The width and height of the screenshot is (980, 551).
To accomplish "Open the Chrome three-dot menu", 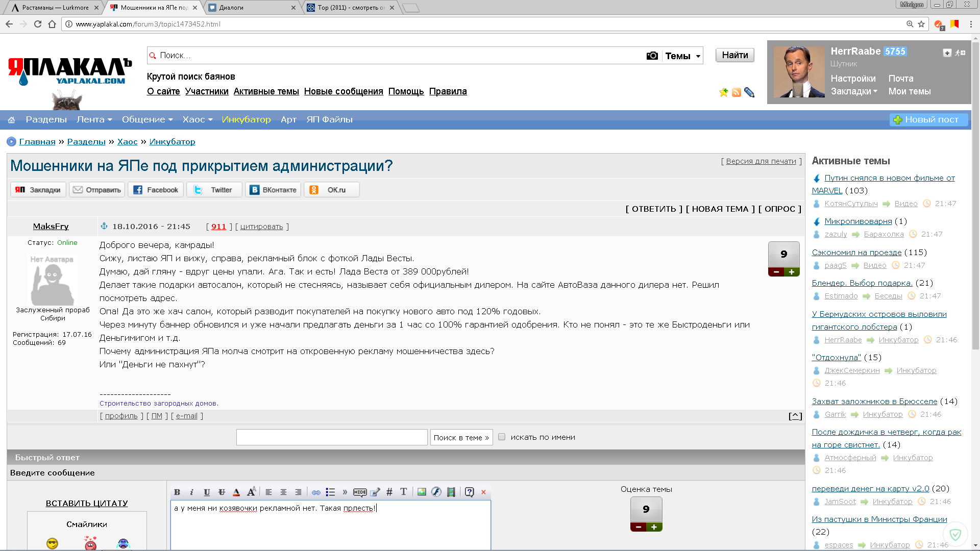I will point(971,24).
